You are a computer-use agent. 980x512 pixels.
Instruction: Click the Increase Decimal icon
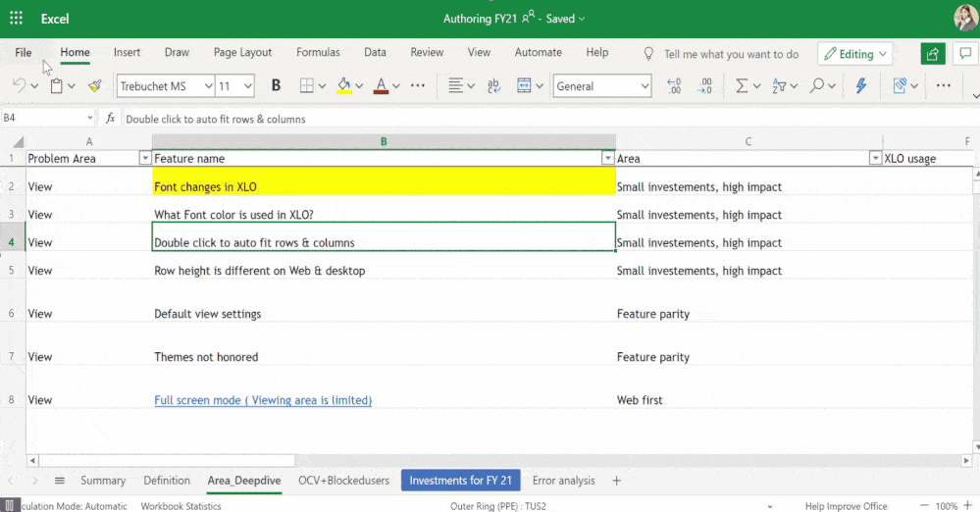(674, 86)
